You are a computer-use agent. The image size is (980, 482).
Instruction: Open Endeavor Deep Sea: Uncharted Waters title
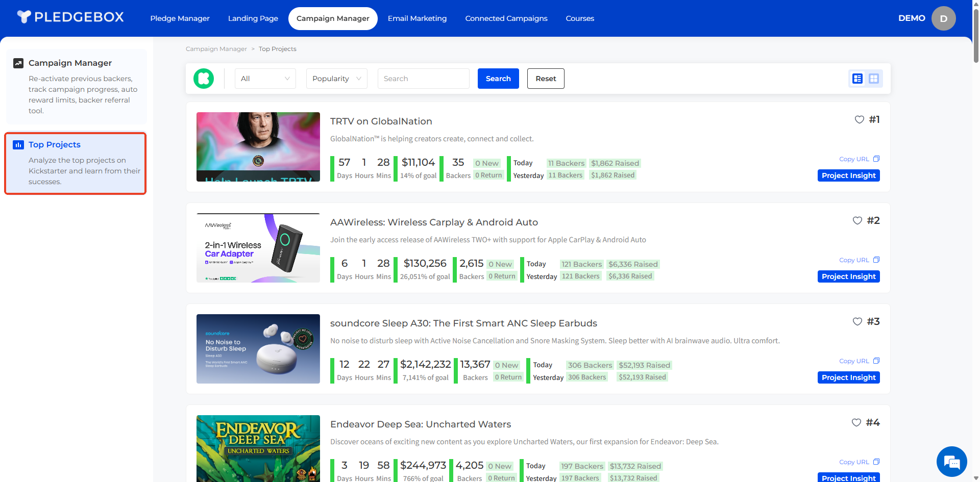pos(421,424)
